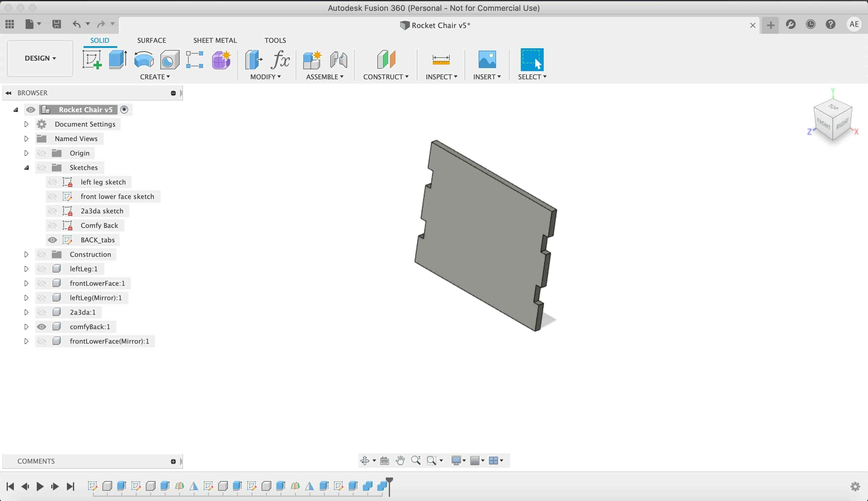
Task: Select the Midplane construct tool
Action: pos(386,59)
